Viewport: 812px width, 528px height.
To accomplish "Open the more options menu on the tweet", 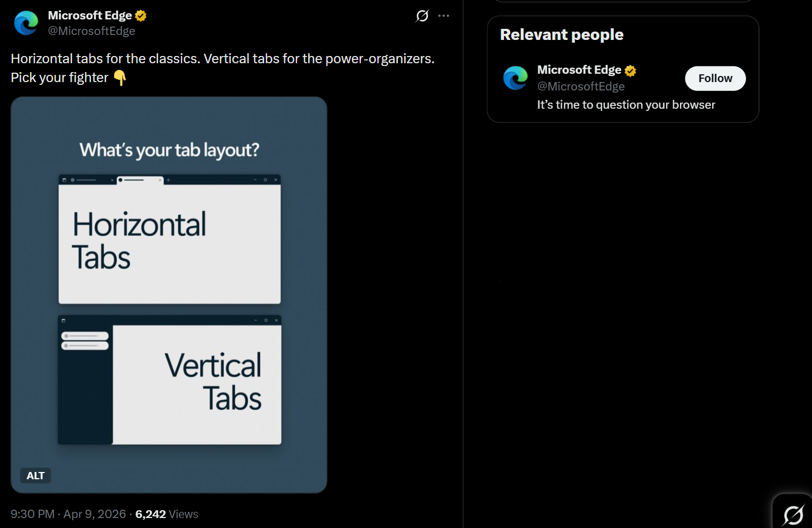I will (x=443, y=16).
